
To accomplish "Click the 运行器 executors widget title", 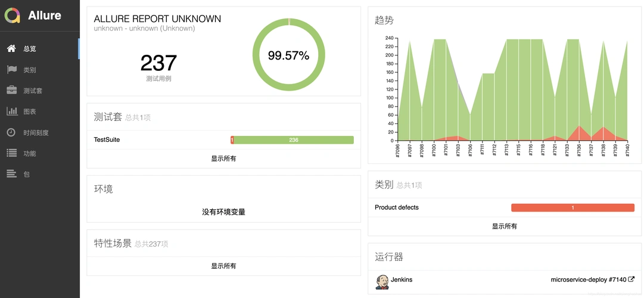I will pyautogui.click(x=389, y=257).
